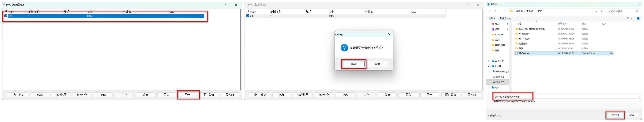Click 隐藏文件夹 to hide folders
The width and height of the screenshot is (644, 122).
click(x=494, y=116)
